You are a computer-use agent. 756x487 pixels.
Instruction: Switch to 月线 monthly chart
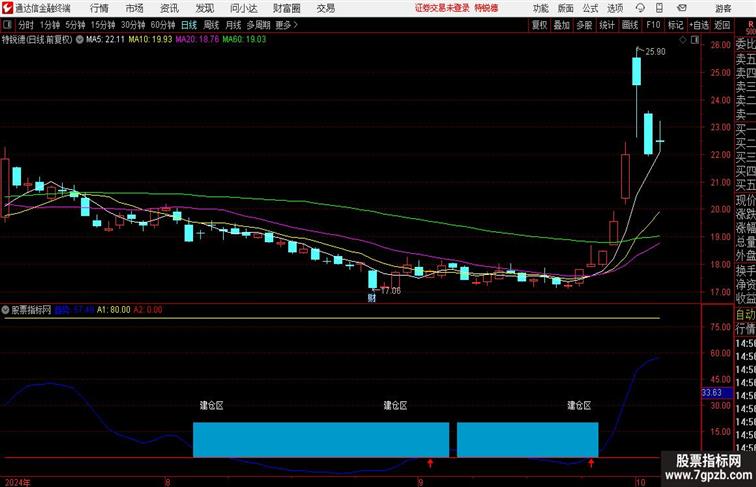pyautogui.click(x=233, y=25)
